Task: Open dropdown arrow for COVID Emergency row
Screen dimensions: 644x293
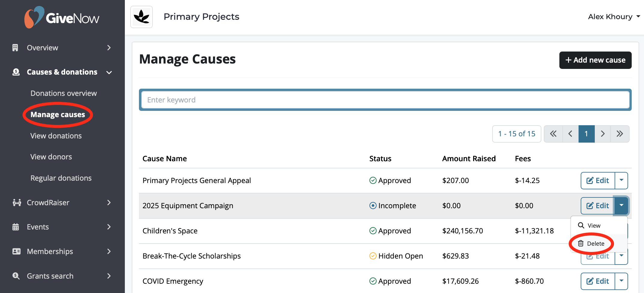Action: 621,281
